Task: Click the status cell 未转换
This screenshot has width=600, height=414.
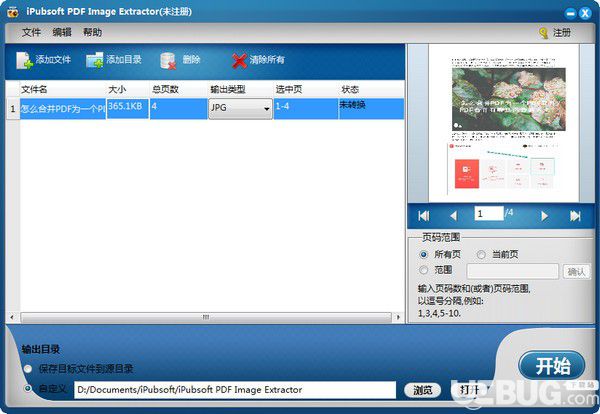Action: click(371, 109)
